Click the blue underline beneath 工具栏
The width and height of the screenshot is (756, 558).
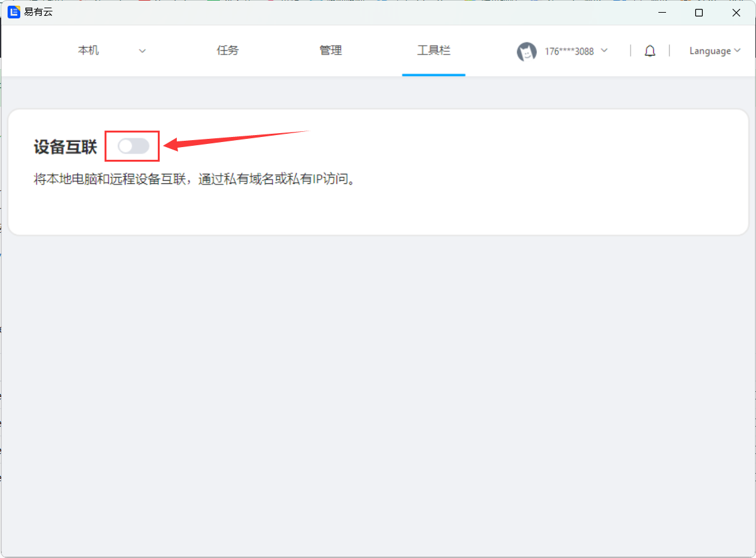point(433,75)
